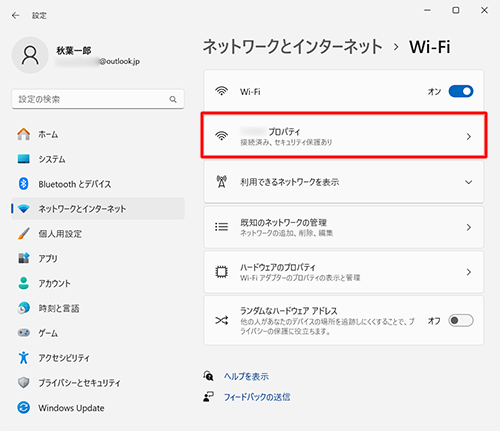
Task: Click the 個人用設定 paintbrush icon
Action: 24,233
